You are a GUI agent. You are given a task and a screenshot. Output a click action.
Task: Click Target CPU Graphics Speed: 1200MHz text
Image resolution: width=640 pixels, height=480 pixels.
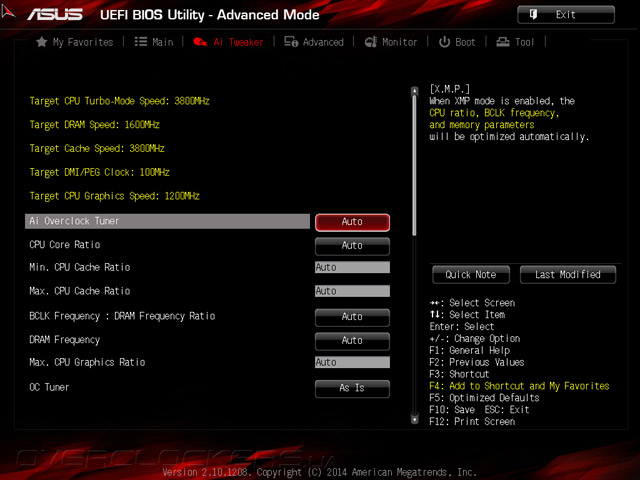(114, 196)
